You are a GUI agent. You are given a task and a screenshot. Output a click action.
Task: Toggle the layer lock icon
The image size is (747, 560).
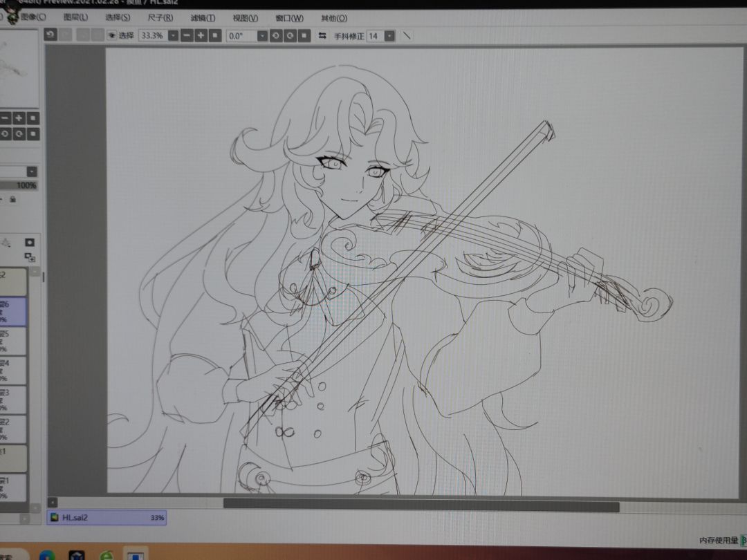point(13,199)
